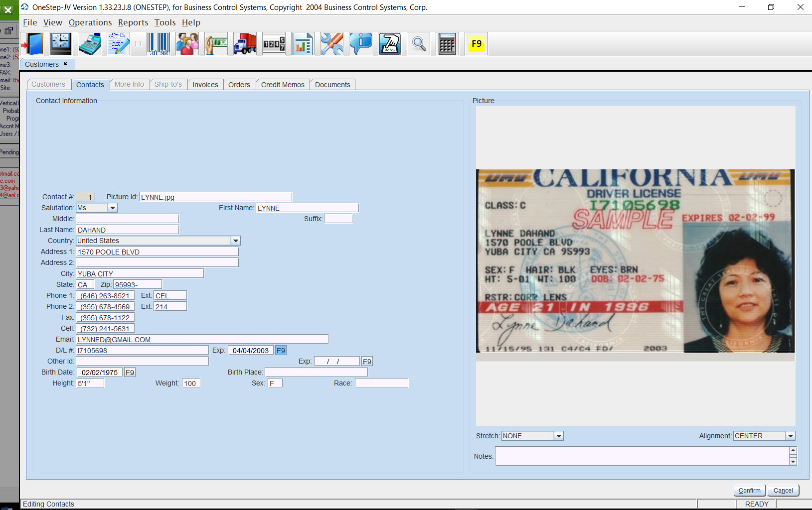Click the Cancel button
This screenshot has width=812, height=510.
783,490
